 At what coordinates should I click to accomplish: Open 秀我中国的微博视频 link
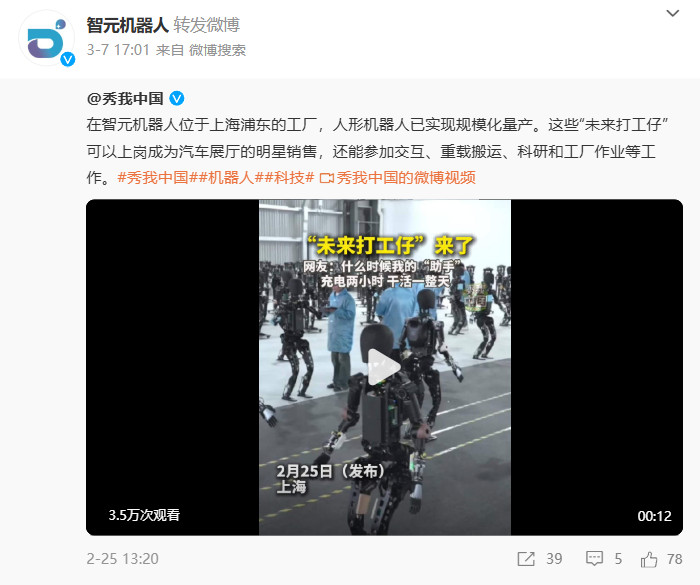pos(406,178)
